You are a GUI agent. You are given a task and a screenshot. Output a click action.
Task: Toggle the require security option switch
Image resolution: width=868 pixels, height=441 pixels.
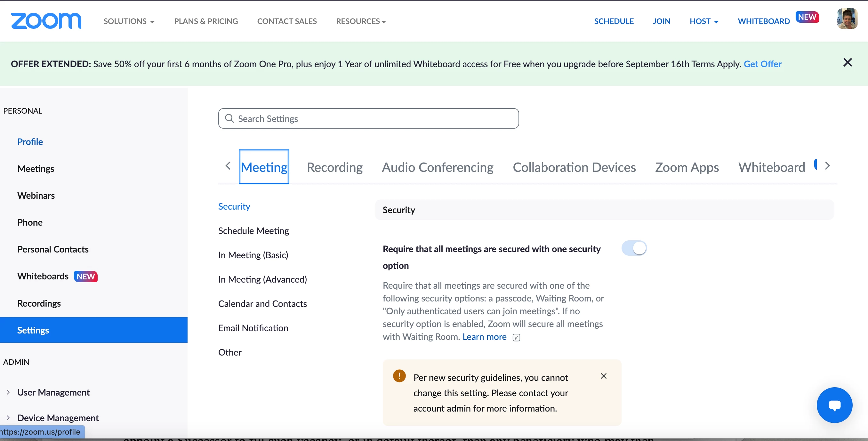click(x=634, y=248)
